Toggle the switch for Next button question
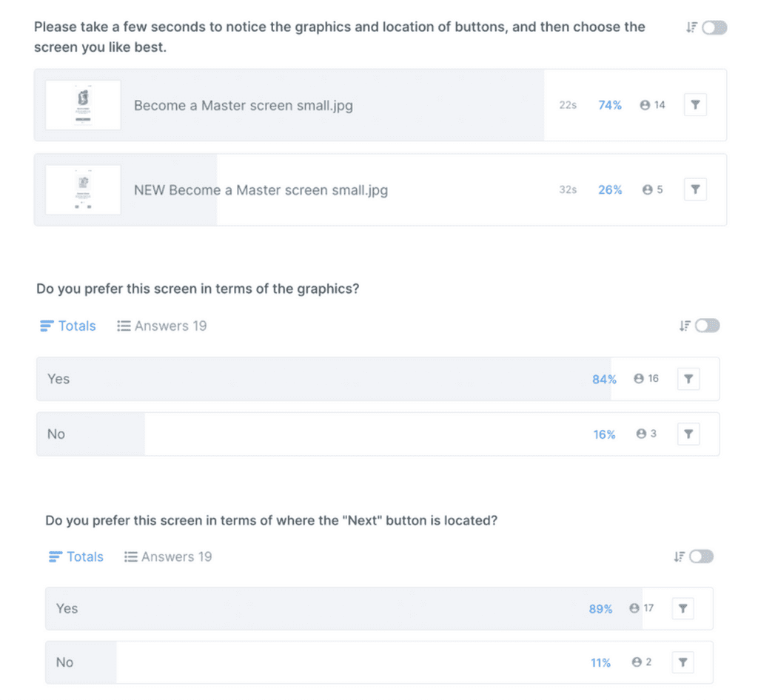 (701, 556)
